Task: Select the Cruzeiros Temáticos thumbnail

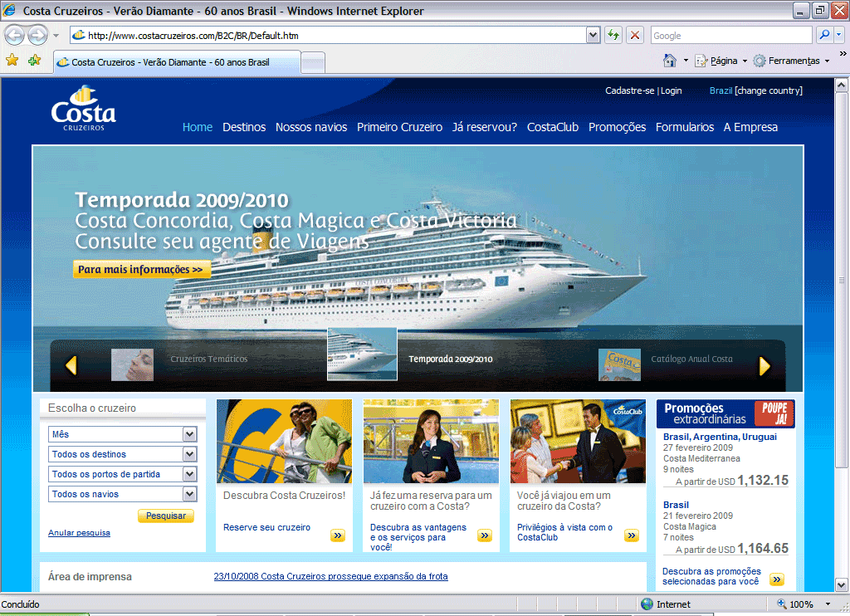Action: (132, 364)
